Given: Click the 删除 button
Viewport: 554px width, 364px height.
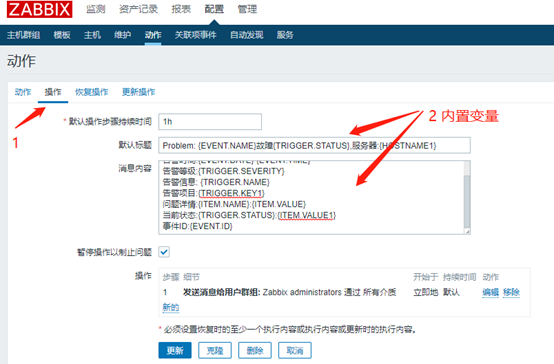Looking at the screenshot, I should pos(255,351).
